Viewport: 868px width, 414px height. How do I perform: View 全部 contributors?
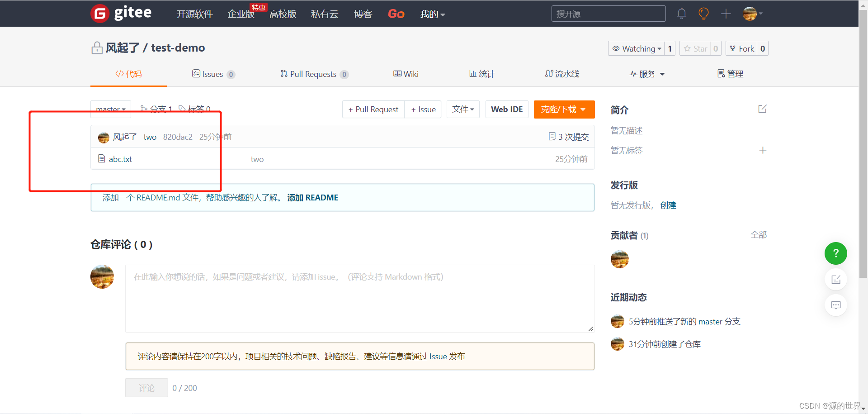(x=759, y=235)
